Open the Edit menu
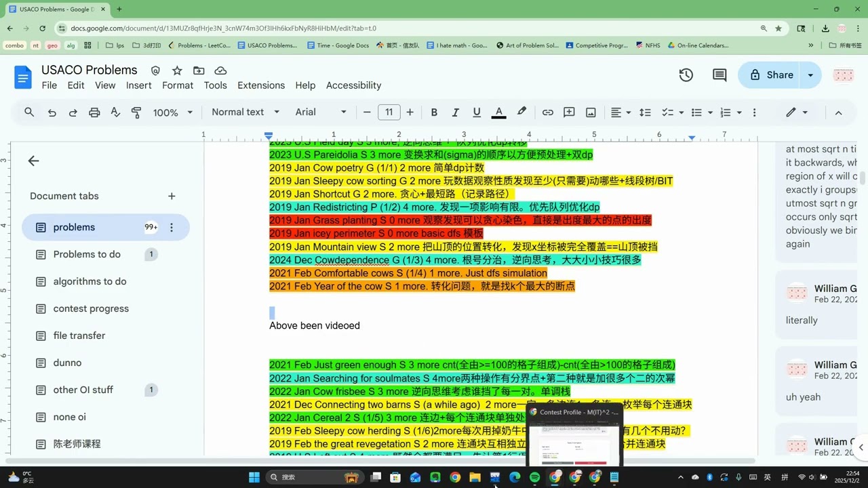Image resolution: width=868 pixels, height=488 pixels. click(x=76, y=85)
